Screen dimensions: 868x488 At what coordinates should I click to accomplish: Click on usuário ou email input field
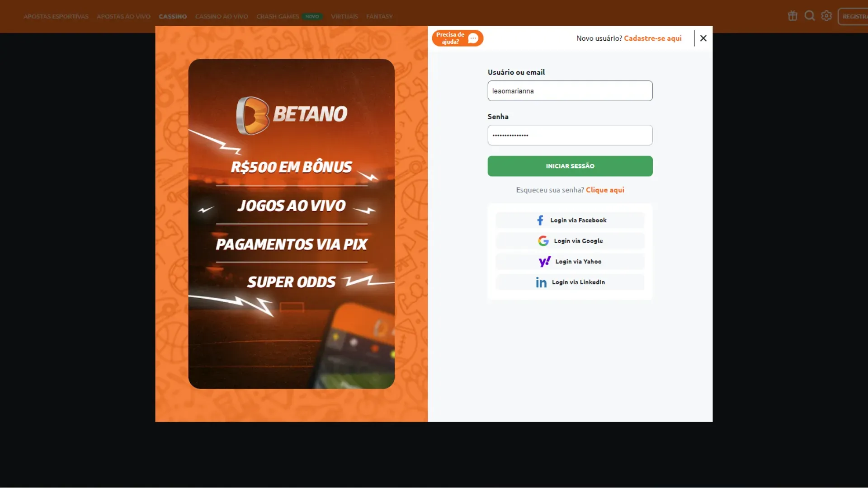570,90
